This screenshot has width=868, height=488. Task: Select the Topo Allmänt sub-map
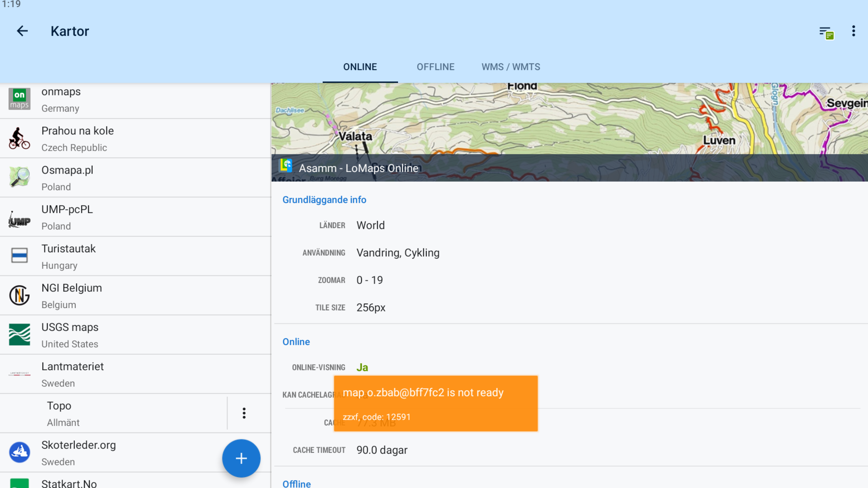click(x=113, y=414)
